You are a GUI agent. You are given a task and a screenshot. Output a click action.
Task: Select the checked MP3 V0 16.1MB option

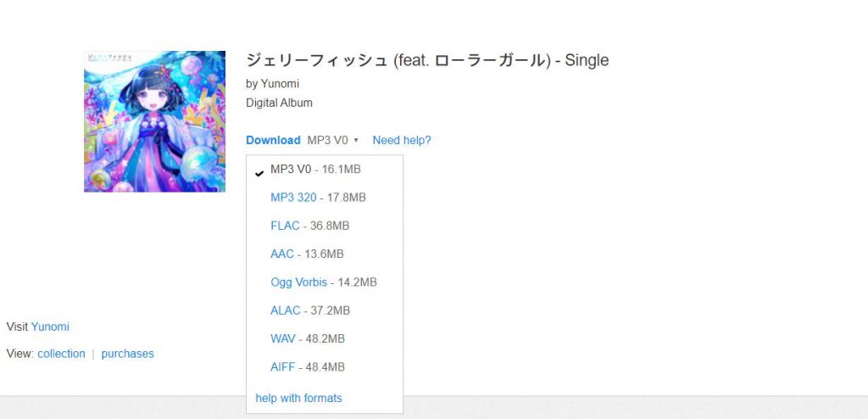pos(315,169)
